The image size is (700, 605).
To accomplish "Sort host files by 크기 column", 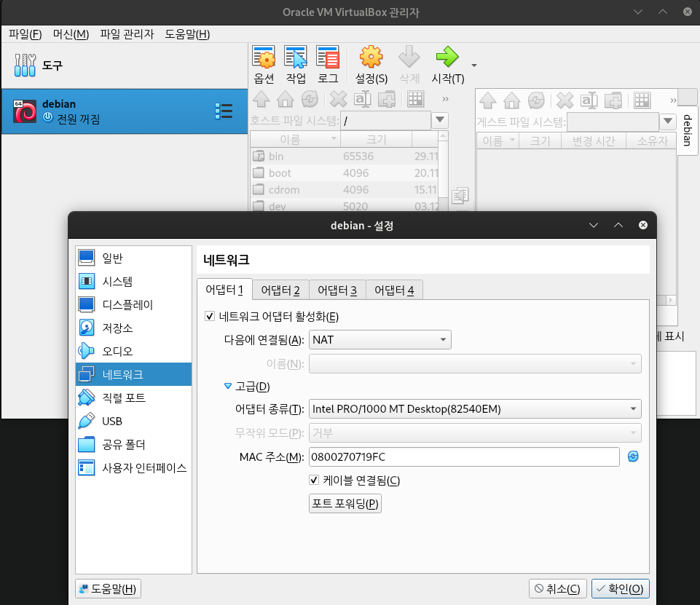I will pyautogui.click(x=376, y=139).
